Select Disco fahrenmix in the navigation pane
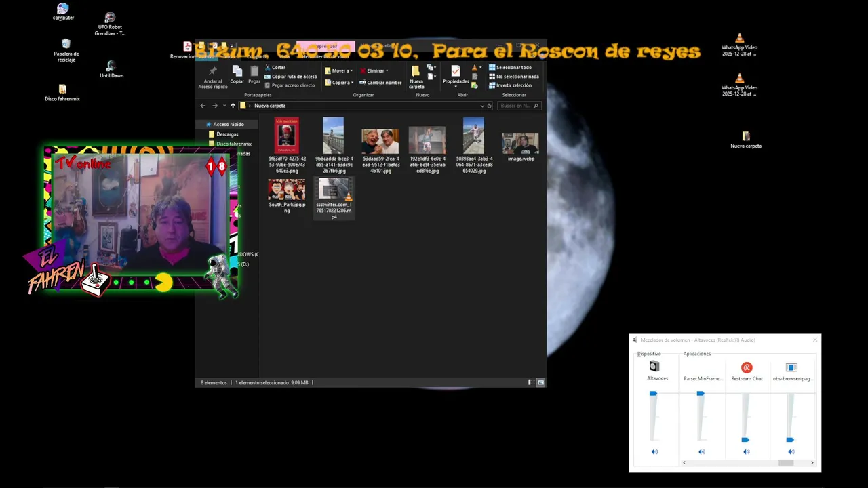The width and height of the screenshot is (868, 488). (230, 144)
